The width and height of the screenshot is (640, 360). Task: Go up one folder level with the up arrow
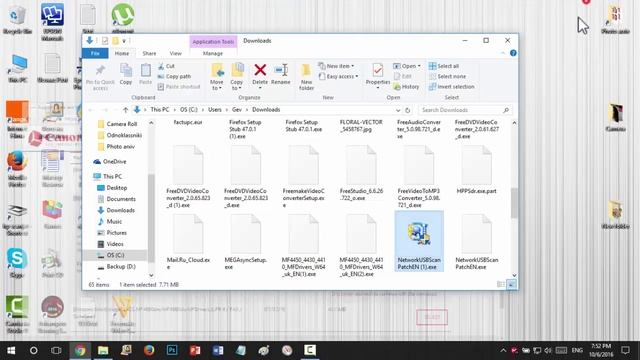[x=126, y=110]
